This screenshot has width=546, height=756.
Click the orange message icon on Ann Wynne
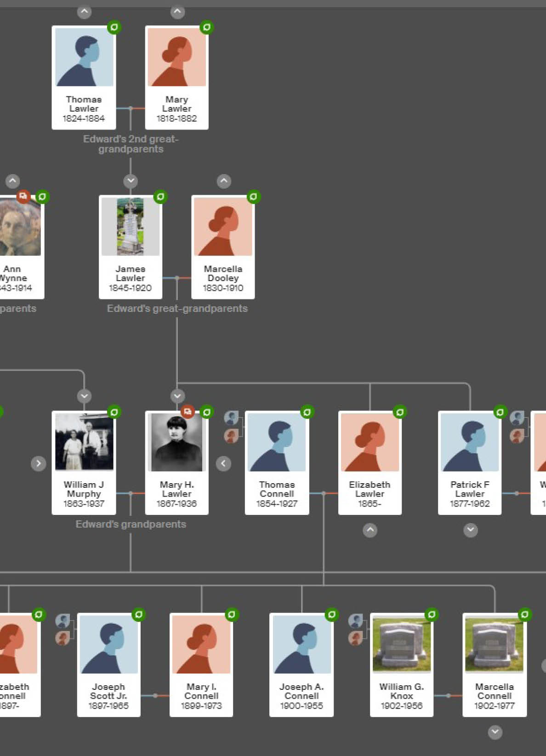click(23, 197)
